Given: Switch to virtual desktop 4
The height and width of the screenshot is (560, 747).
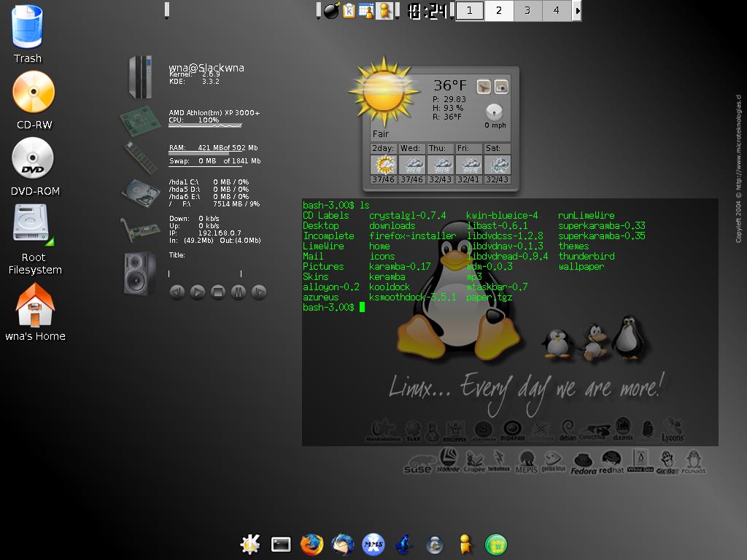Looking at the screenshot, I should [557, 10].
